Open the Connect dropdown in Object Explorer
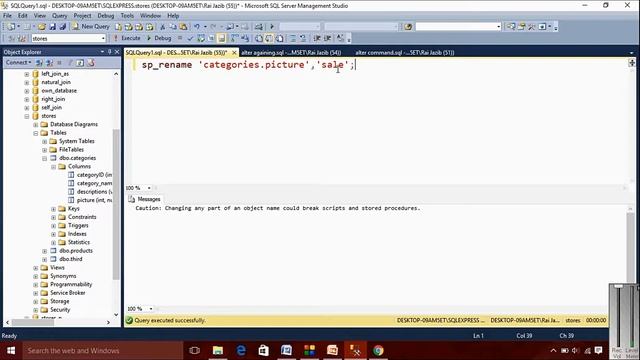640x360 pixels. click(x=18, y=62)
